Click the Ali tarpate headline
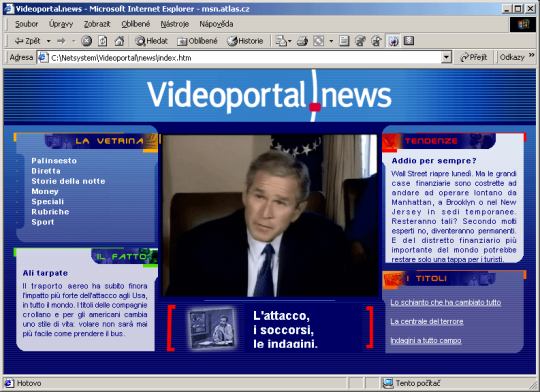The width and height of the screenshot is (540, 392). (45, 273)
